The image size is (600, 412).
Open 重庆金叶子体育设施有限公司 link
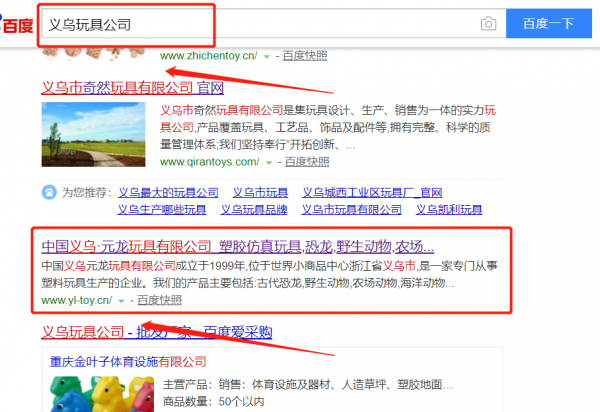(x=128, y=362)
